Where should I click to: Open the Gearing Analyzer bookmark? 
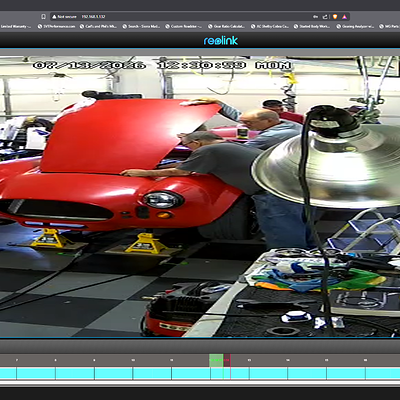[x=355, y=26]
